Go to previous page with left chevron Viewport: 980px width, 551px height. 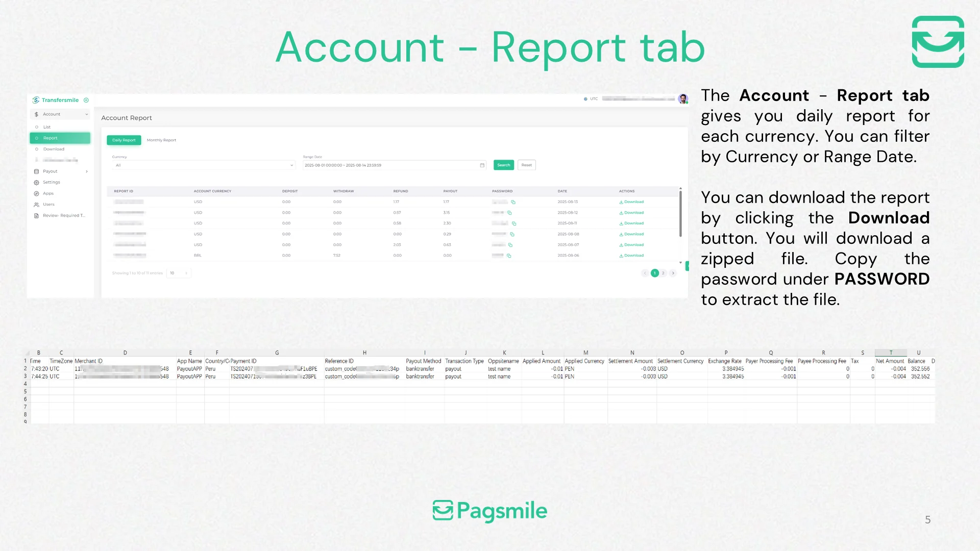(x=645, y=273)
